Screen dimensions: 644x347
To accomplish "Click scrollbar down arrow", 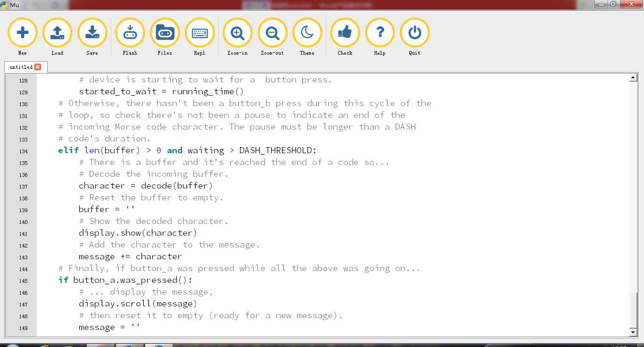I will click(633, 332).
